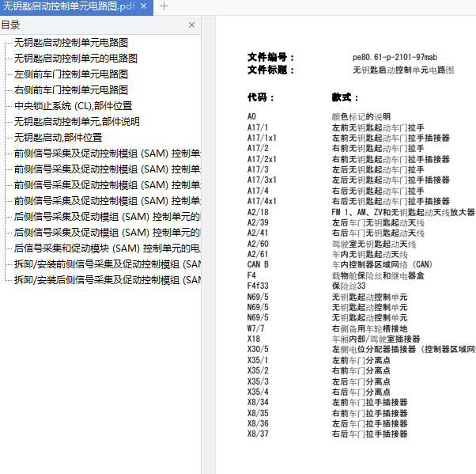Click code A0 in the list

pyautogui.click(x=251, y=116)
